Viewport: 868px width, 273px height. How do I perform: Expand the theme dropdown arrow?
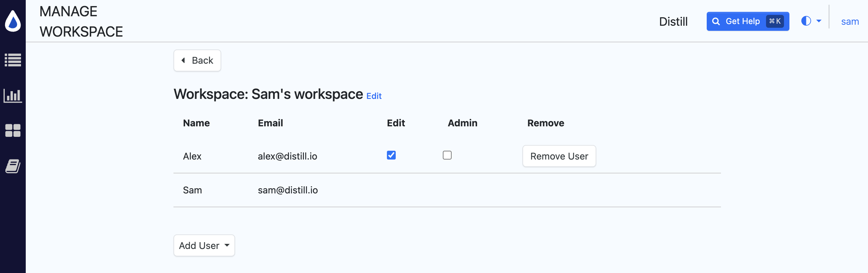[819, 21]
